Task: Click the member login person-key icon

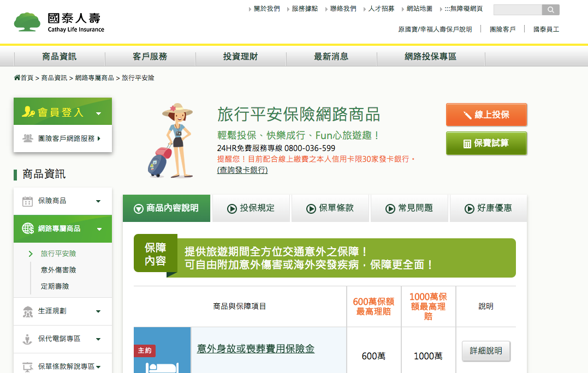Action: tap(28, 112)
